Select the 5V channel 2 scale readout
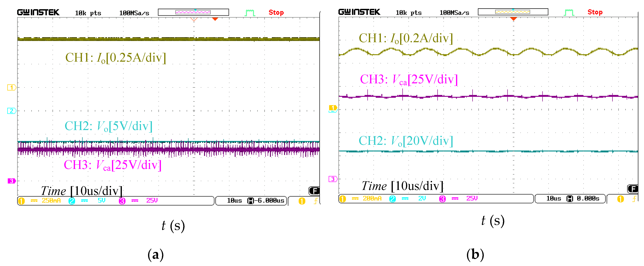 101,201
